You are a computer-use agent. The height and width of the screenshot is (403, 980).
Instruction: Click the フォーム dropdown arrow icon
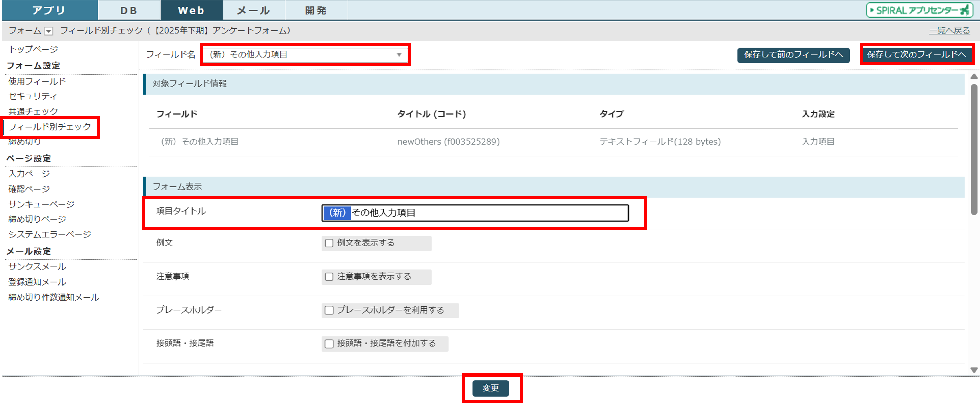(x=49, y=31)
